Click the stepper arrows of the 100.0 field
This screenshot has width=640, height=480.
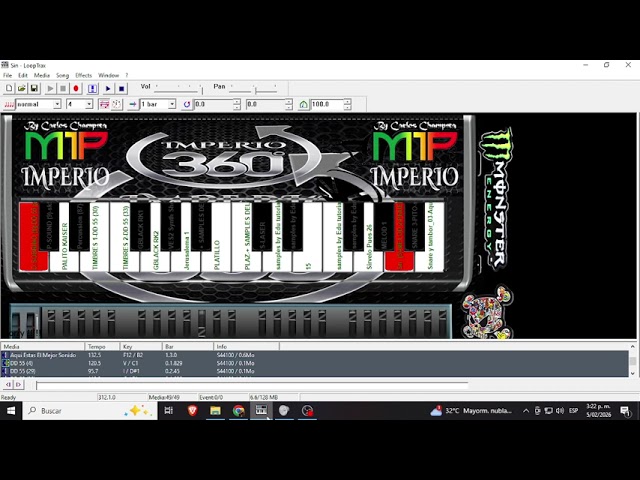(x=347, y=104)
